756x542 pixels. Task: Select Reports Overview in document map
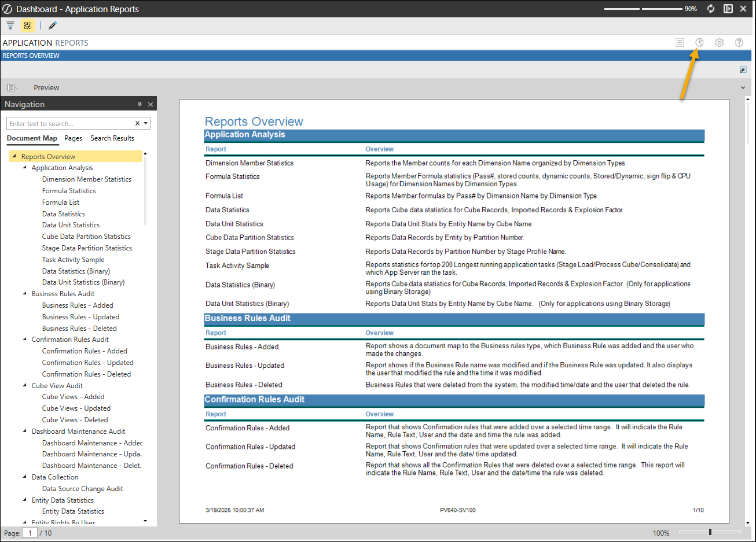[48, 157]
